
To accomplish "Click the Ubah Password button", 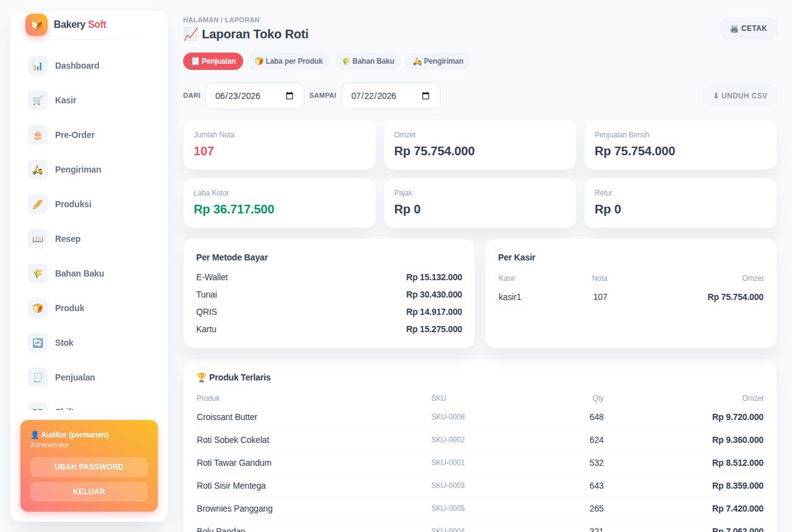I will [89, 467].
